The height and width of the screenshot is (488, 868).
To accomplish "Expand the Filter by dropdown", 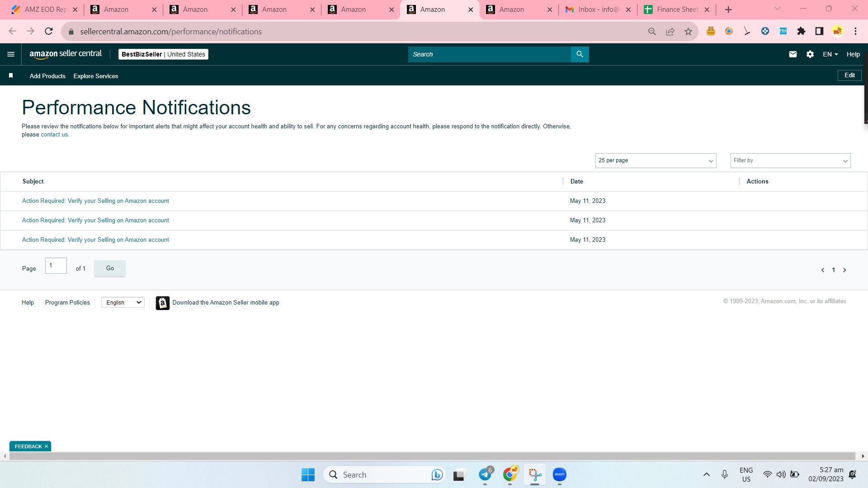I will coord(790,160).
